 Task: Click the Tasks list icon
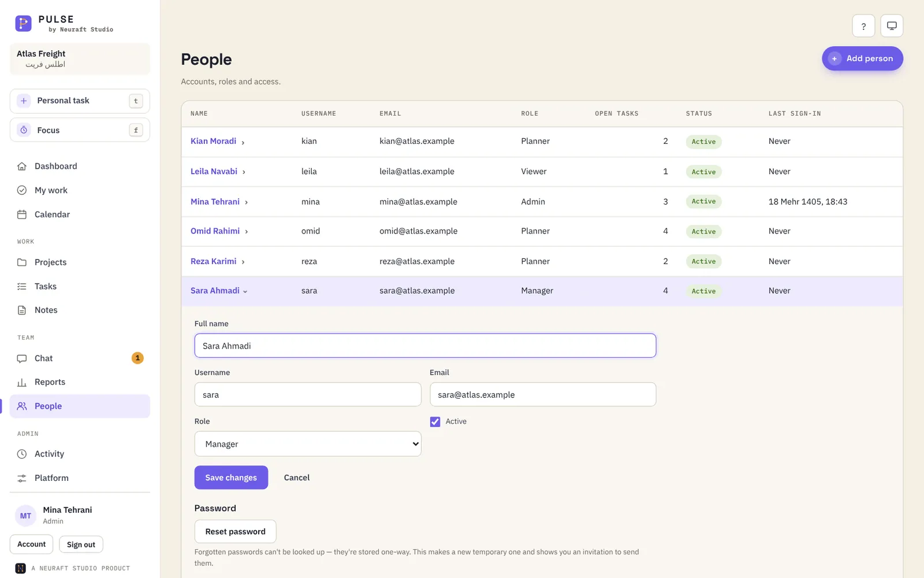(22, 286)
